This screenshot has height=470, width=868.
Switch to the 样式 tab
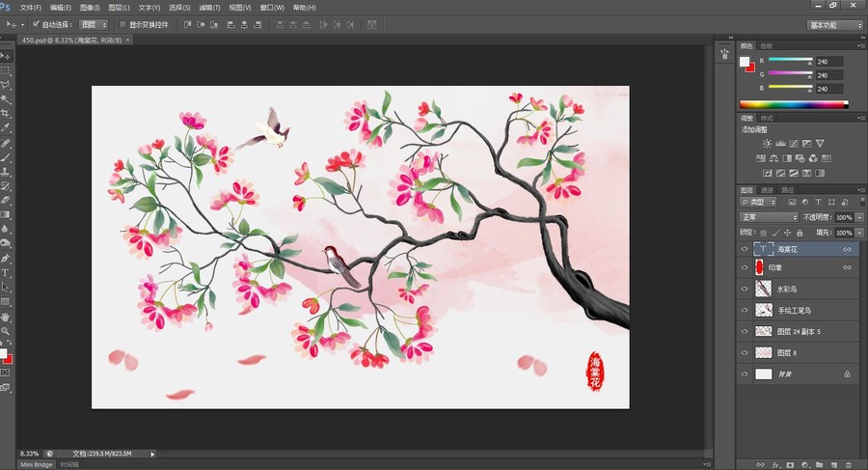coord(767,118)
